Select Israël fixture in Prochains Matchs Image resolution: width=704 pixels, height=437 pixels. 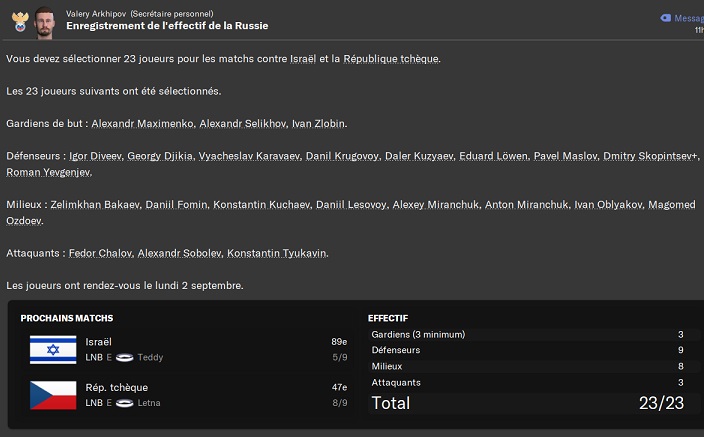[100, 342]
